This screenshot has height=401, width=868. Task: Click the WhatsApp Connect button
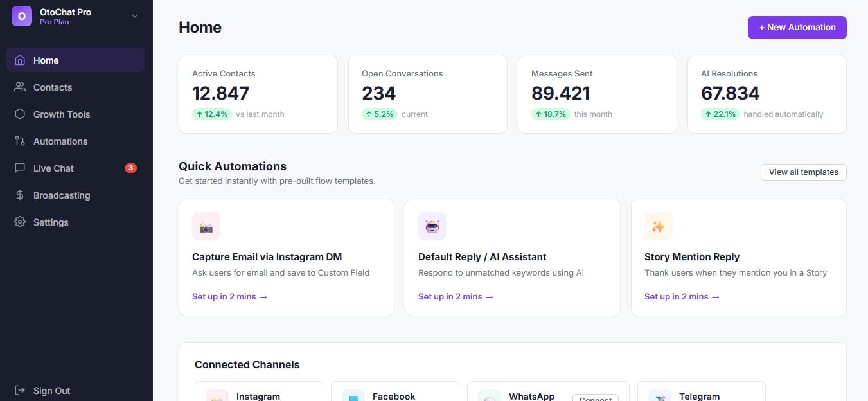click(595, 398)
